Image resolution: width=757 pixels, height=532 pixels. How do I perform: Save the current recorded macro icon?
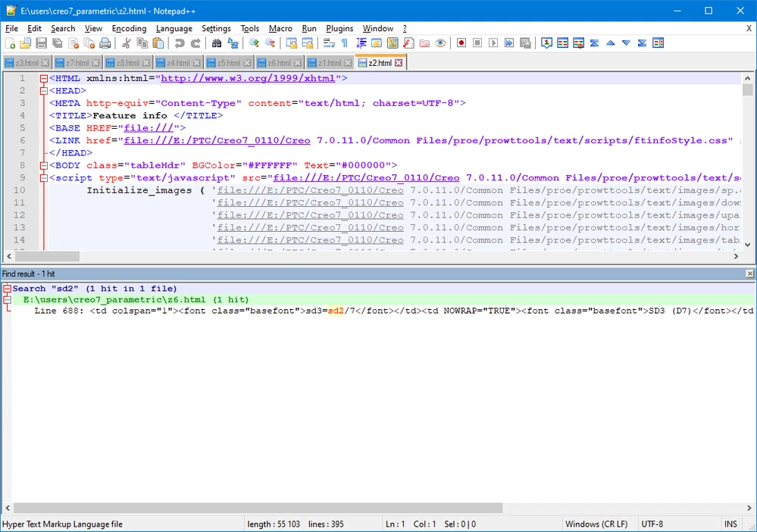(x=525, y=43)
